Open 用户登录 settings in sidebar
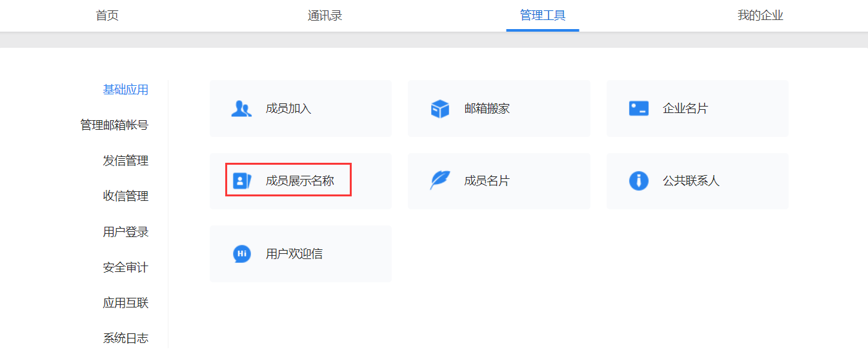The width and height of the screenshot is (868, 354). tap(126, 231)
